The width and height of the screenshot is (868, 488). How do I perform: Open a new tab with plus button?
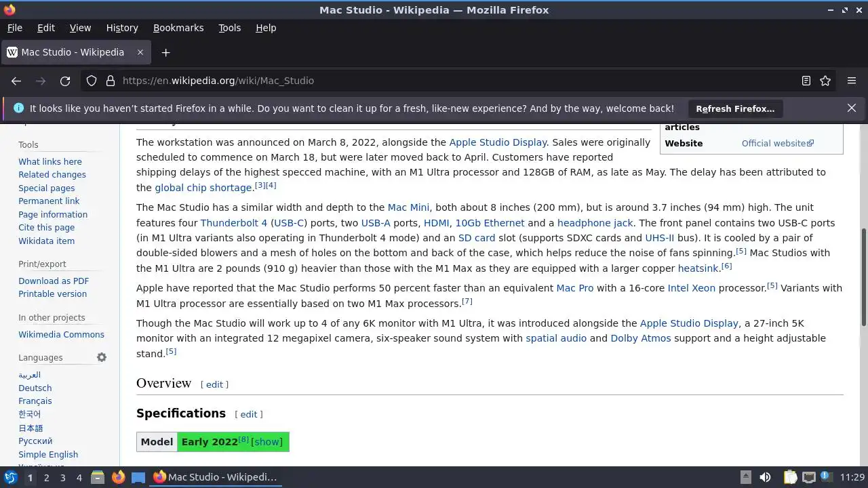coord(165,52)
